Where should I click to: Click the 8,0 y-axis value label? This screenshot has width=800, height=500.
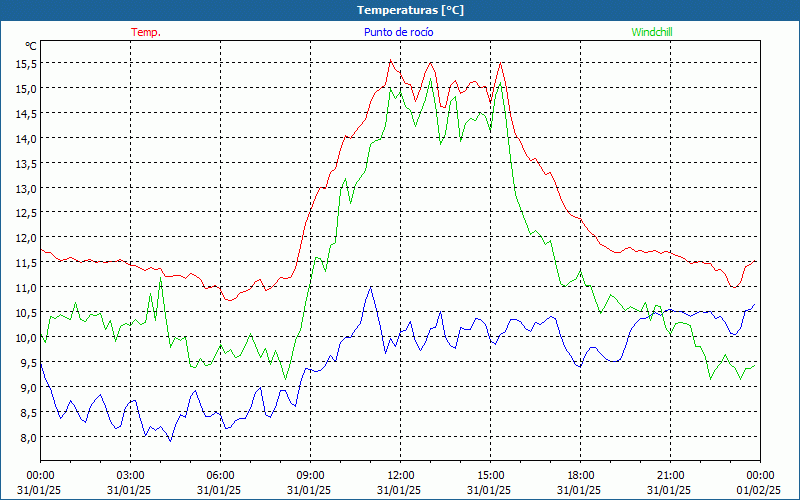coord(26,438)
